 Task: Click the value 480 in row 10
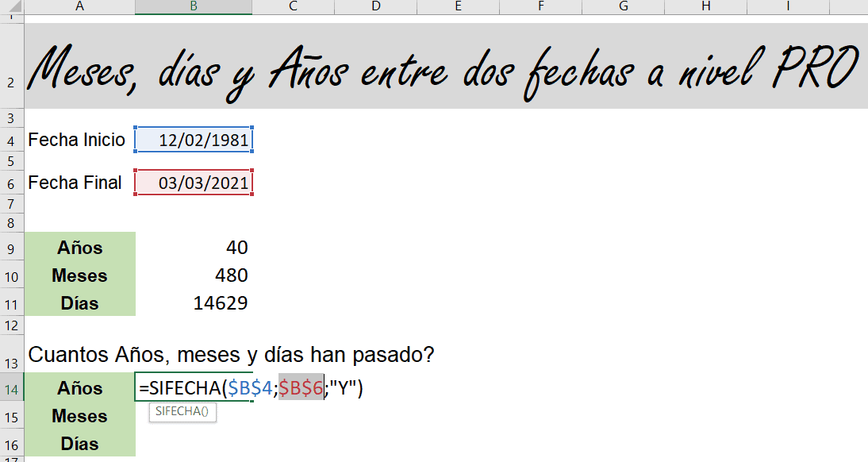[232, 275]
